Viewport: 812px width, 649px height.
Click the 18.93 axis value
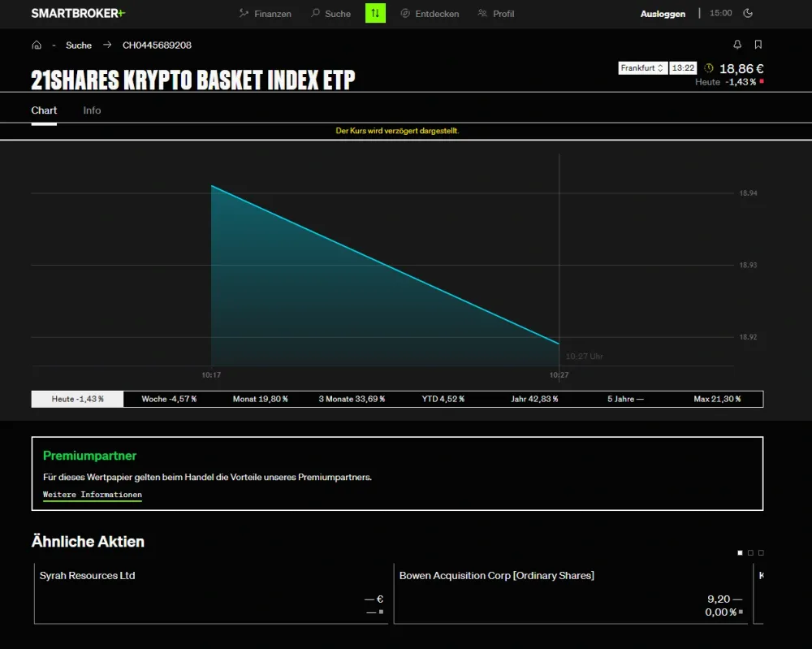click(748, 265)
